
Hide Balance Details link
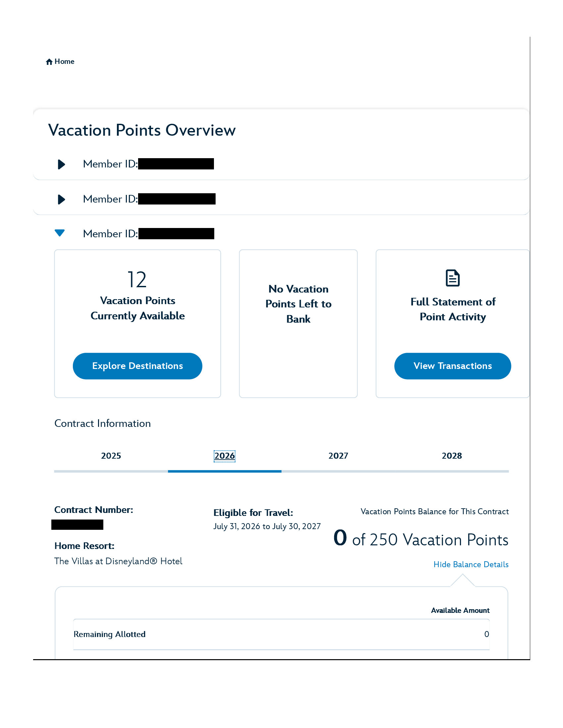471,564
